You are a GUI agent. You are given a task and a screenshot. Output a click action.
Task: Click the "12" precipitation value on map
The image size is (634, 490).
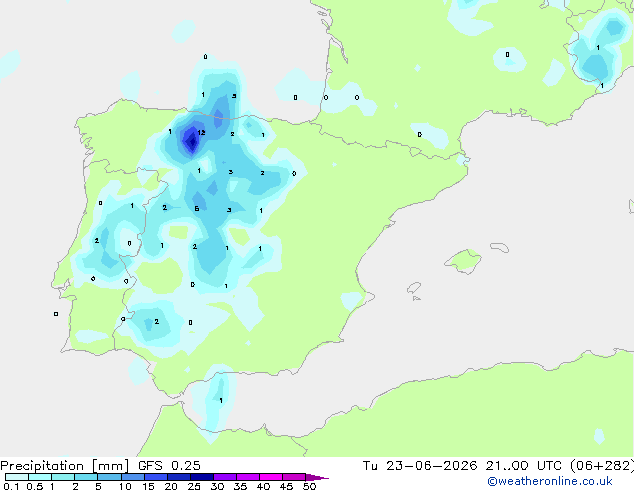point(201,132)
